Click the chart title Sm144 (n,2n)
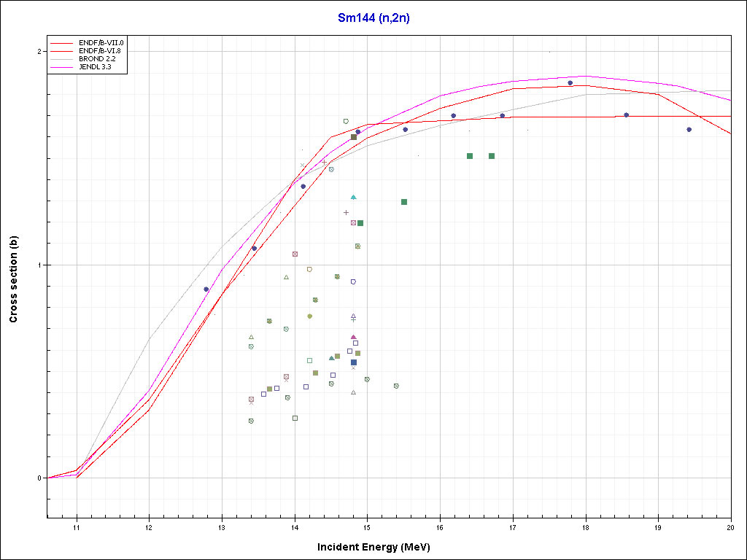747x560 pixels. tap(373, 18)
